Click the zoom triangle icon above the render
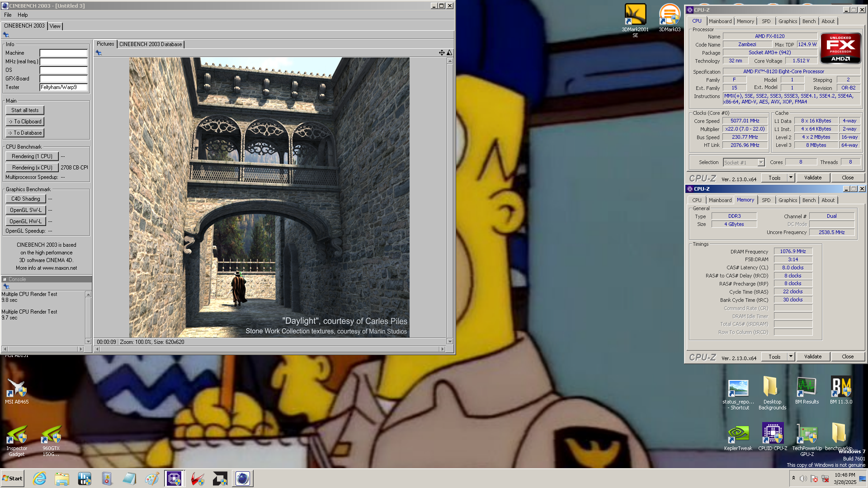The image size is (868, 488). click(x=449, y=53)
